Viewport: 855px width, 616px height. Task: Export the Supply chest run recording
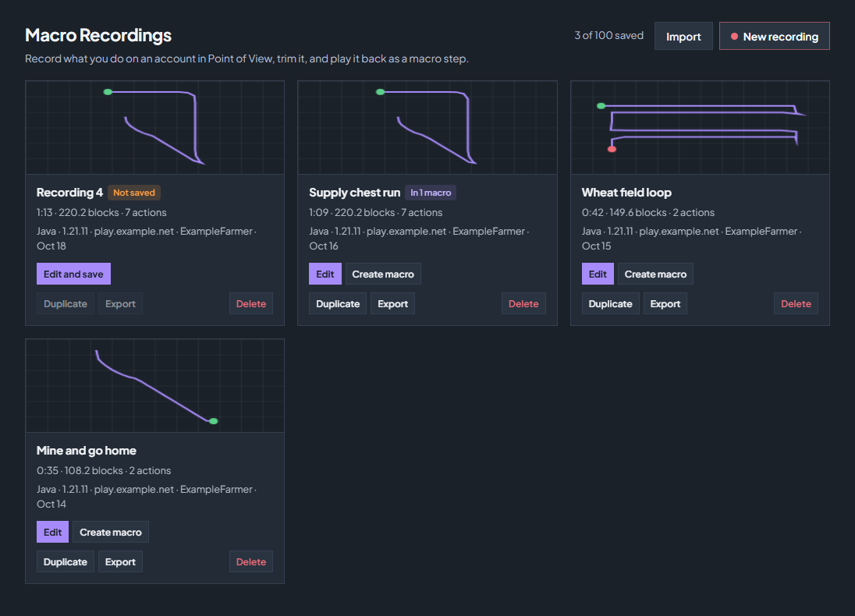tap(392, 303)
